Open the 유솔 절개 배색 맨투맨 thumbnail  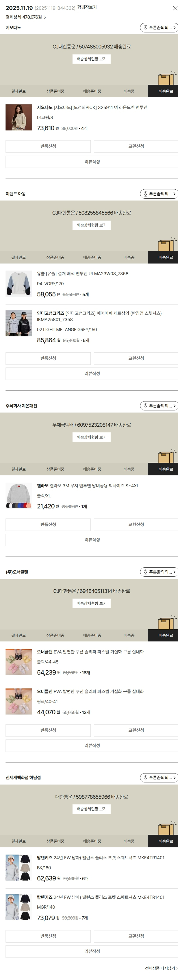(19, 283)
